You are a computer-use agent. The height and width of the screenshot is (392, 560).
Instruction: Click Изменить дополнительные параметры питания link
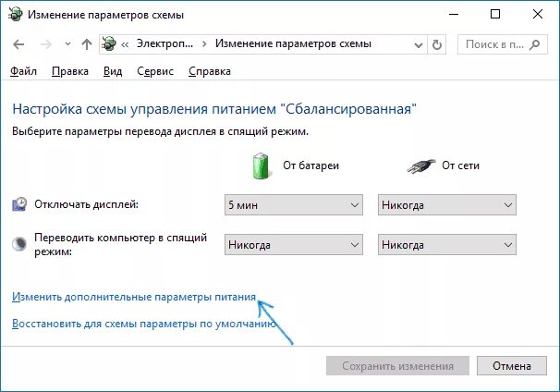pos(134,297)
